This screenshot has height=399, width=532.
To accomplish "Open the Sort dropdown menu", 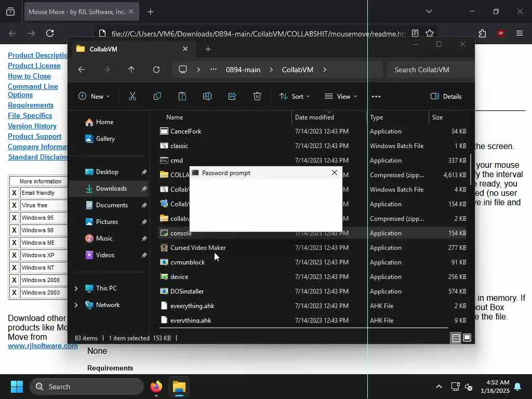I will [295, 96].
